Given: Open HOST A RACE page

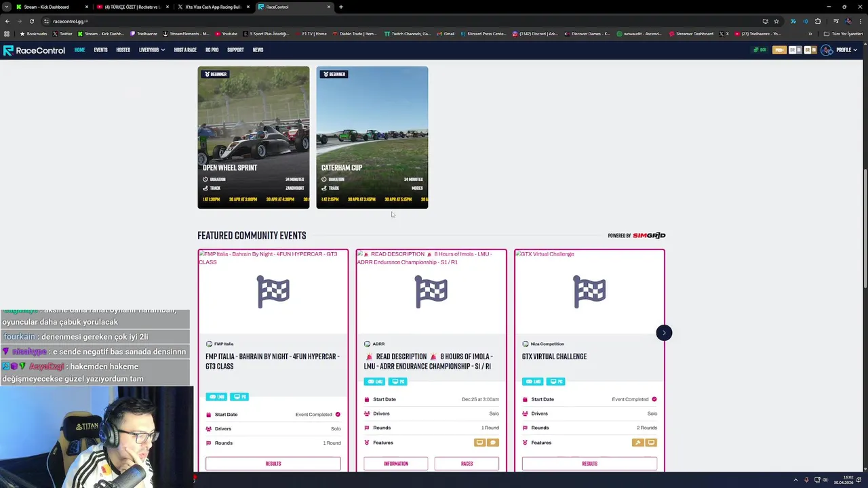Looking at the screenshot, I should (185, 50).
